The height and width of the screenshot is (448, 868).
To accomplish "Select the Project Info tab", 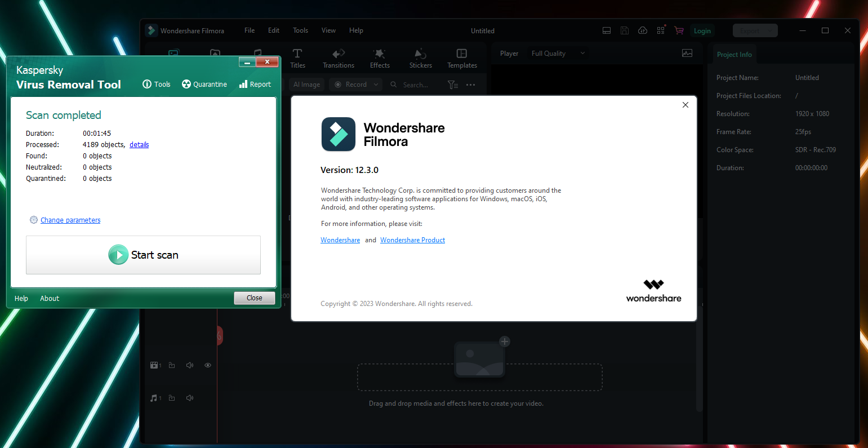I will tap(734, 55).
